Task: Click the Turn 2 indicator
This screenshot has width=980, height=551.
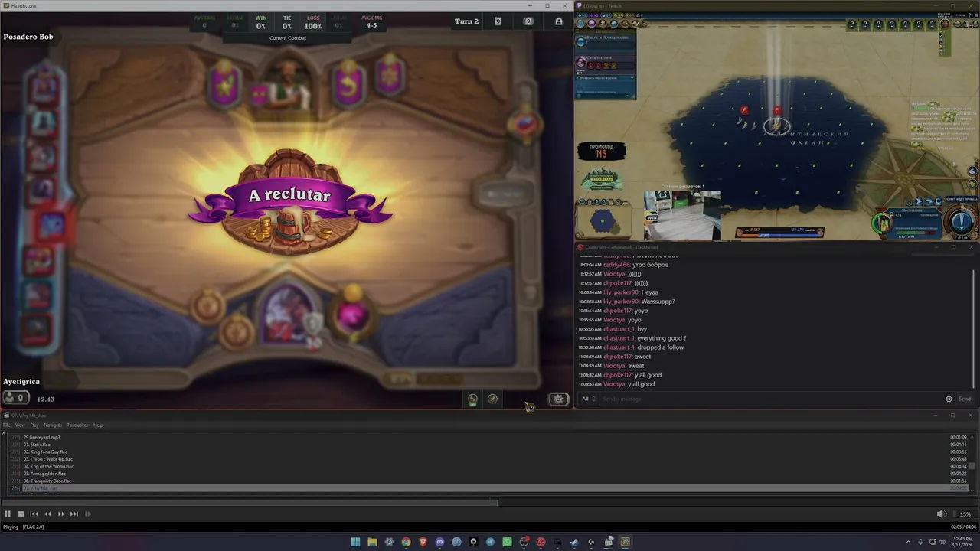Action: coord(466,21)
